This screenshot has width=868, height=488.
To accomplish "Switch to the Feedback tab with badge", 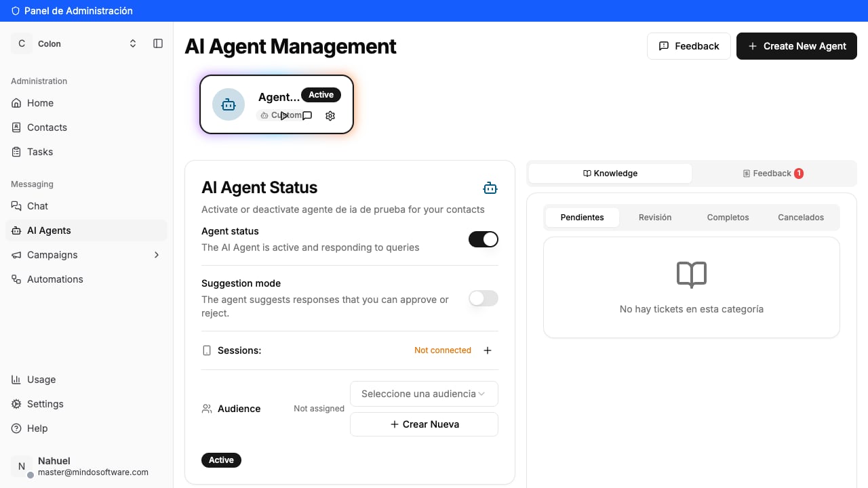I will pyautogui.click(x=773, y=174).
